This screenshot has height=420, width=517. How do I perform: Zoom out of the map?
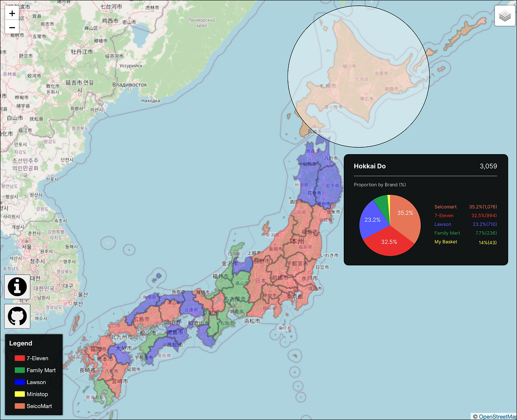pos(12,27)
